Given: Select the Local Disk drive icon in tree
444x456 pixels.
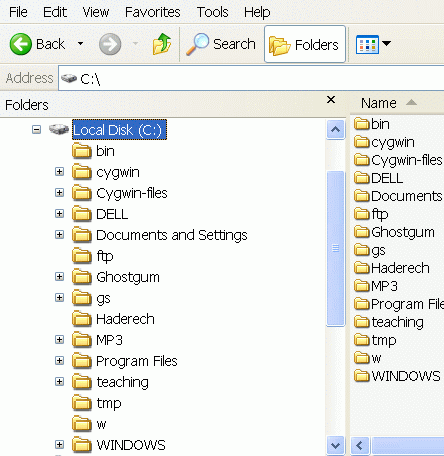Looking at the screenshot, I should pos(59,129).
